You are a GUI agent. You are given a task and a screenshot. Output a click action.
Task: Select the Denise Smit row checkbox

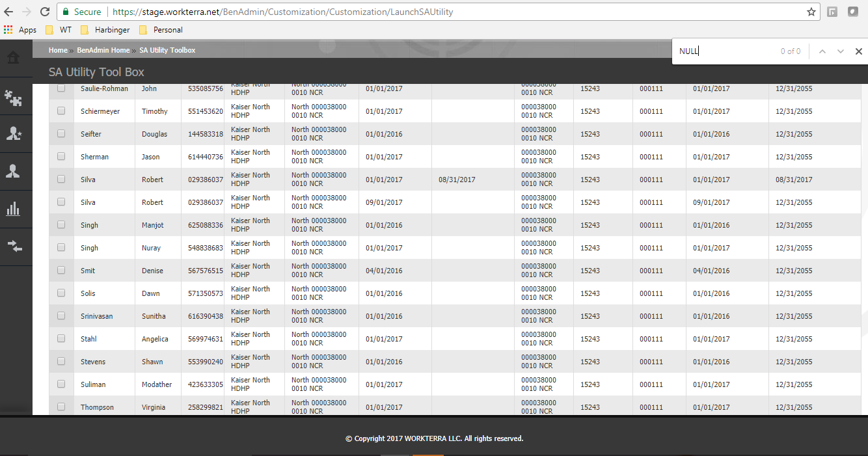pos(61,270)
